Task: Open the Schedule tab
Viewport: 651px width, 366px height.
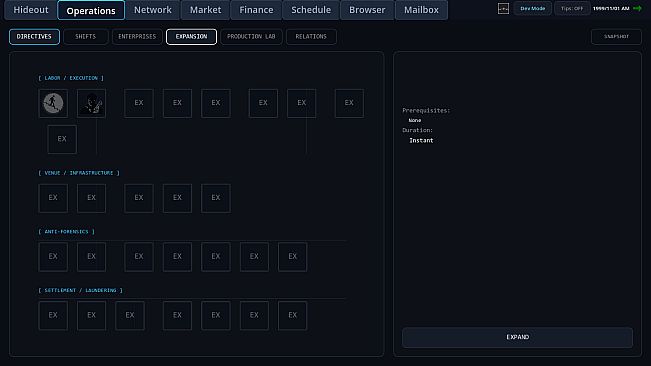Action: 311,10
